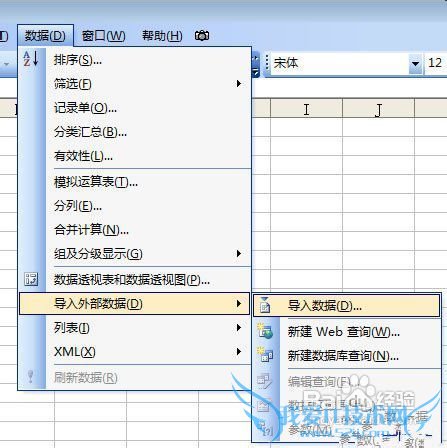The height and width of the screenshot is (448, 447).
Task: Open the font name dropdown arrow next to 宋体
Action: point(415,63)
